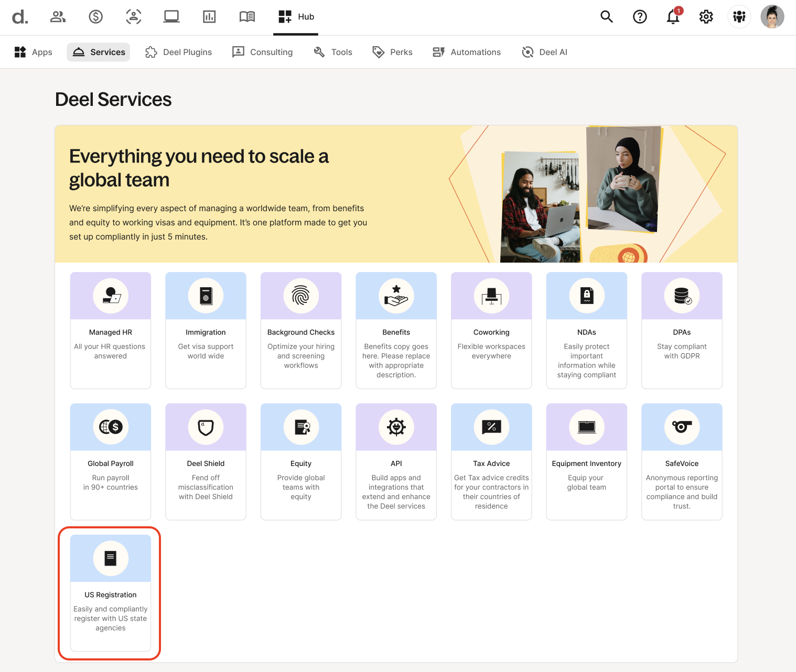796x672 pixels.
Task: Open the Perks tab
Action: [x=392, y=52]
